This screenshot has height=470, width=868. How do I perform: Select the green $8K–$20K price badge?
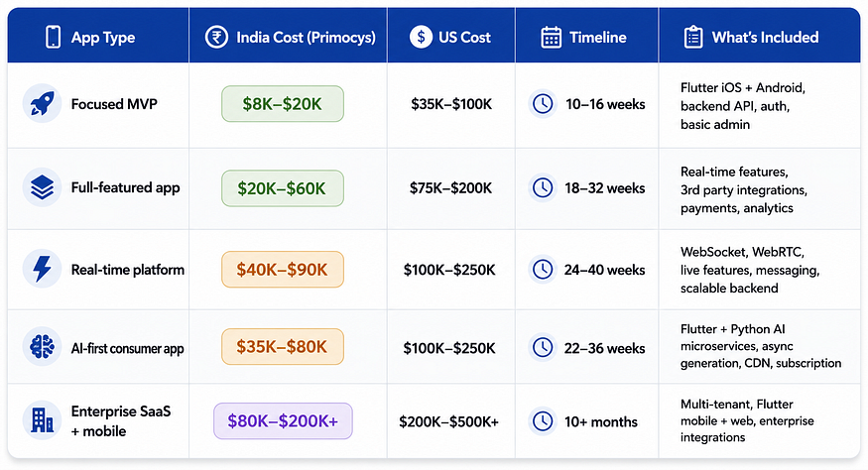(283, 103)
